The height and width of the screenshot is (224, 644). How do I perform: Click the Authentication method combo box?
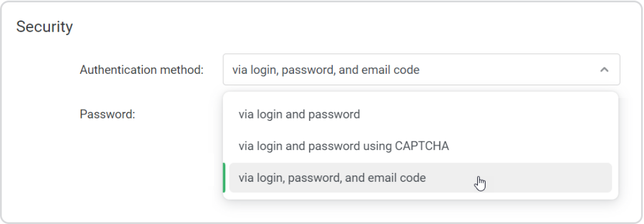click(x=422, y=70)
